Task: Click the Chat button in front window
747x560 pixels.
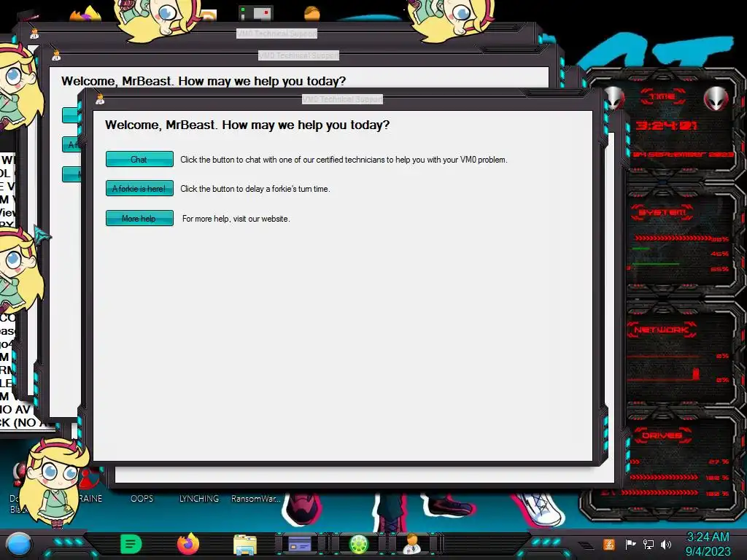Action: click(139, 159)
